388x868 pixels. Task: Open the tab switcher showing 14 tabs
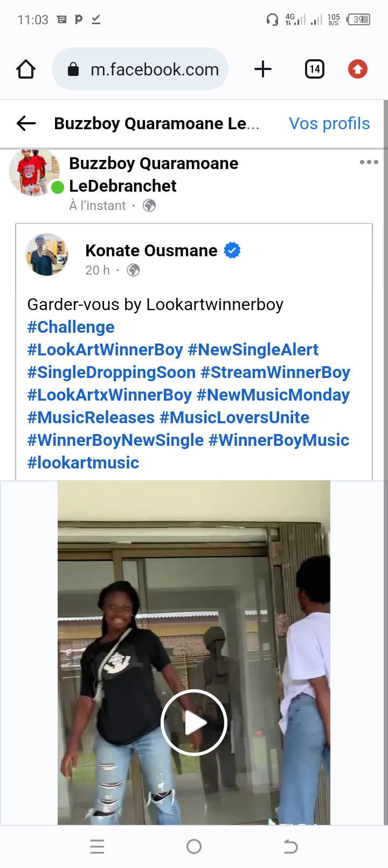(315, 69)
